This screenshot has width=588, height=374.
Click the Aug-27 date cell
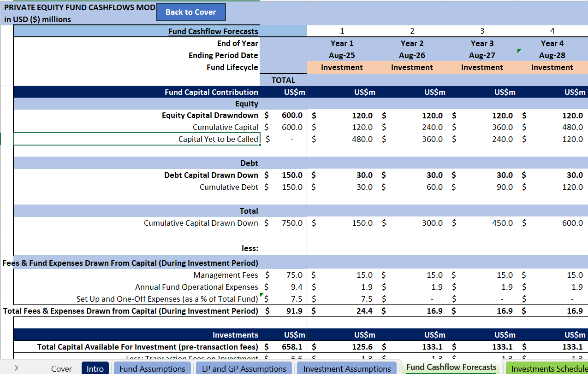point(482,55)
